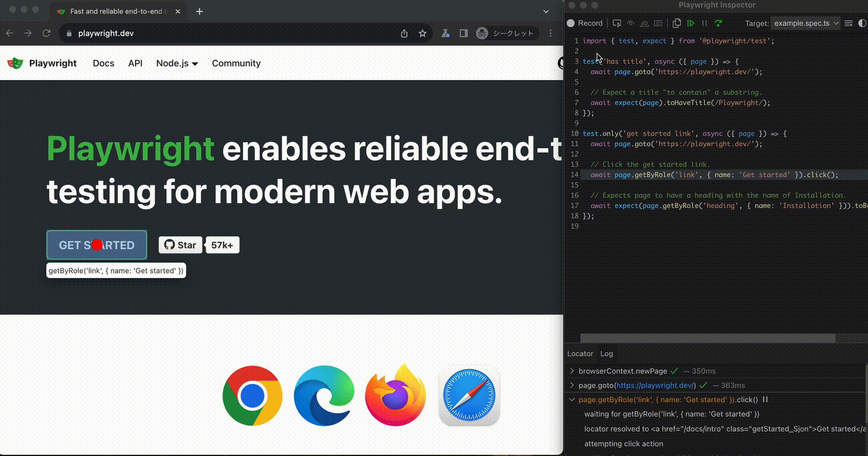The image size is (868, 456).
Task: Reload the playwright.dev page
Action: (x=46, y=33)
